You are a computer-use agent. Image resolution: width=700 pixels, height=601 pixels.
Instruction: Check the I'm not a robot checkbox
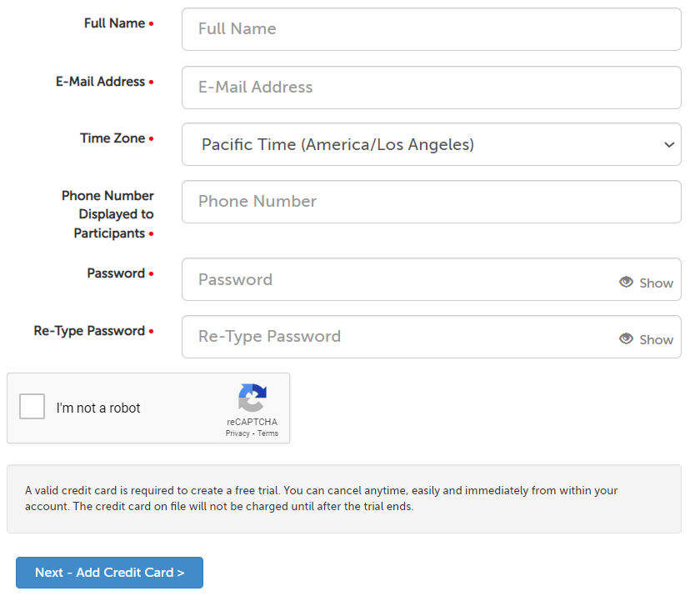click(32, 406)
